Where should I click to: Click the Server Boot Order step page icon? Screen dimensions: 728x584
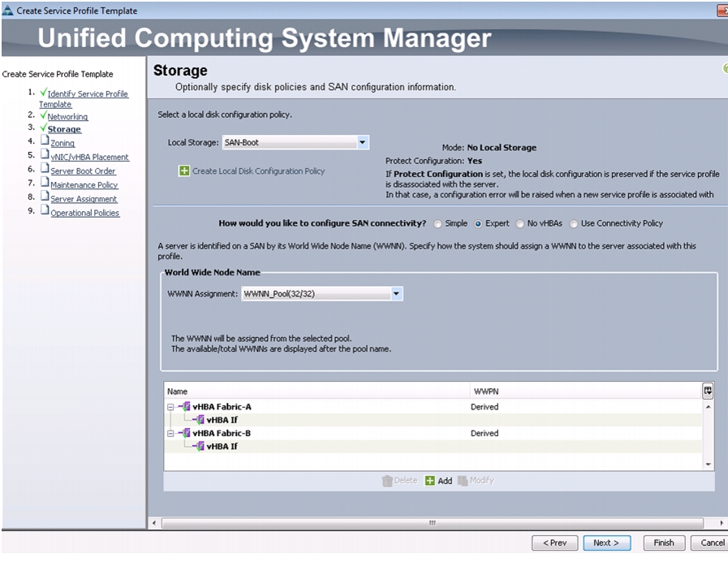point(45,168)
